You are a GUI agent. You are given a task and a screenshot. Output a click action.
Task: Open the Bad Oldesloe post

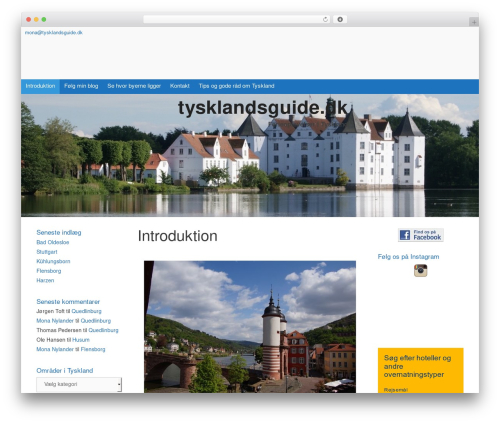click(x=53, y=242)
